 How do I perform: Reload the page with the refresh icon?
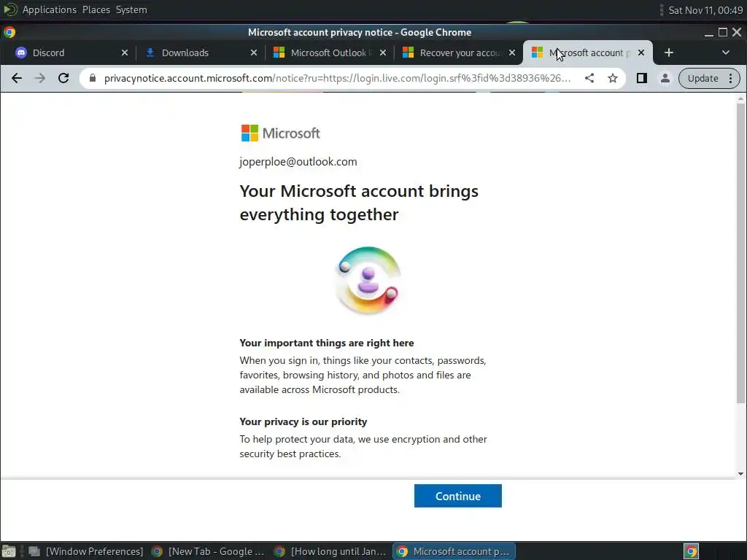[63, 78]
